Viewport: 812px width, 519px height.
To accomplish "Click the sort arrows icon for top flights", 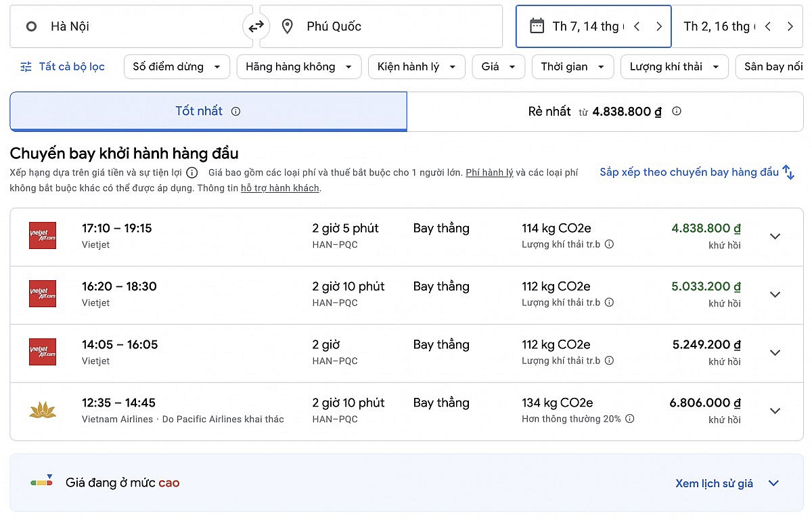I will tap(788, 172).
